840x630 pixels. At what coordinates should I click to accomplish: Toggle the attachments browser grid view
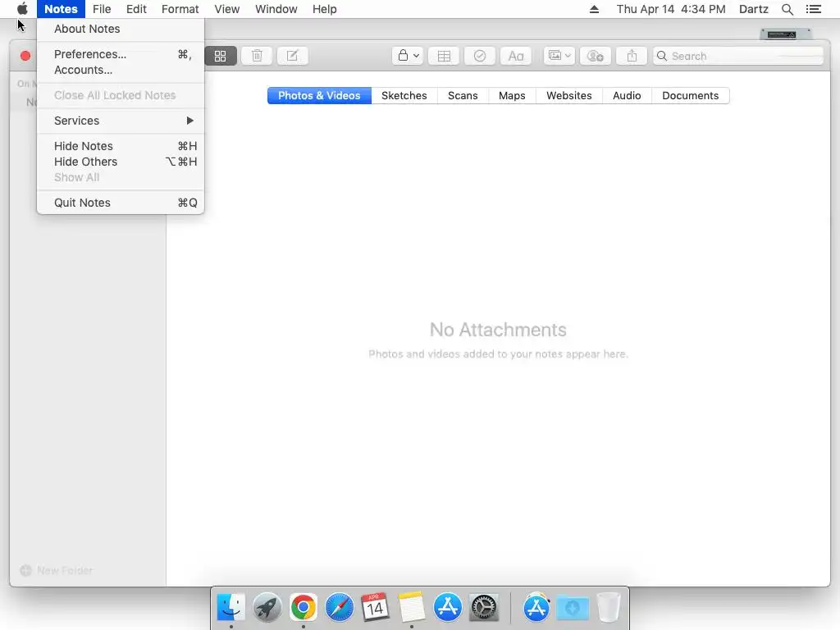[x=220, y=56]
